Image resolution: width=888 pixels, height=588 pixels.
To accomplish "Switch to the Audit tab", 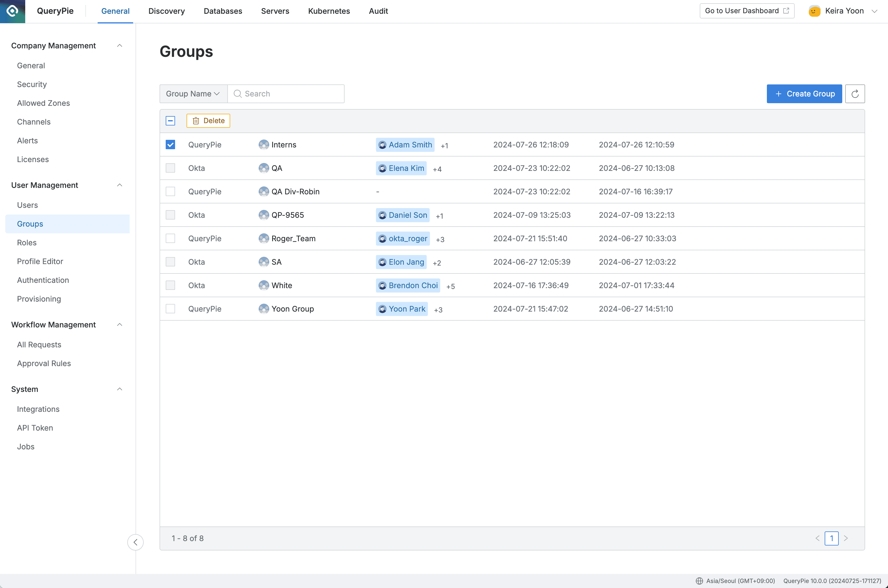I will [x=378, y=11].
